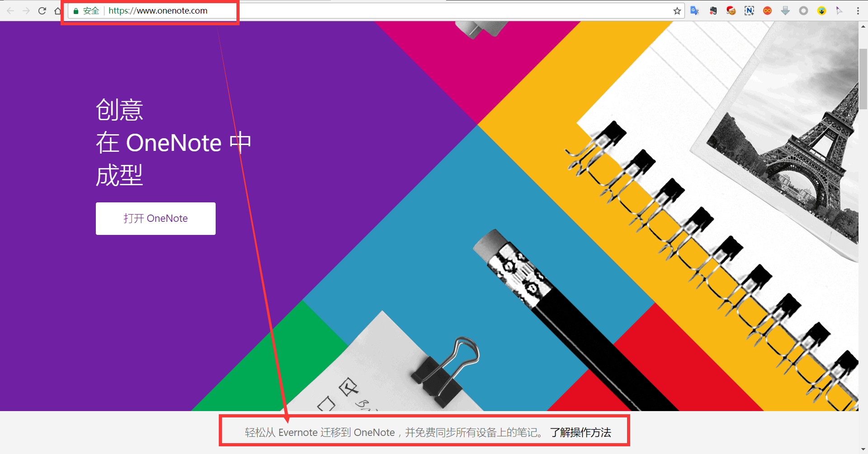
Task: Click the gray circle ring extension icon
Action: [x=803, y=11]
